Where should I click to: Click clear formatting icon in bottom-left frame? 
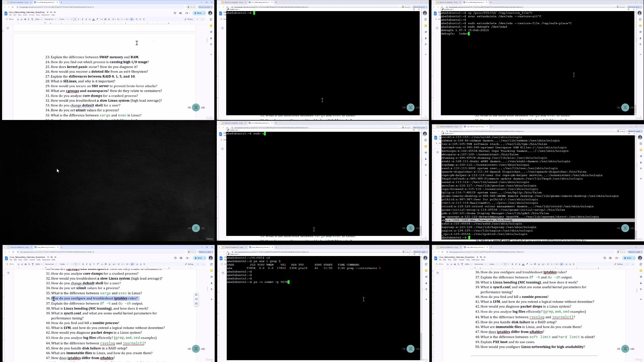(x=144, y=264)
